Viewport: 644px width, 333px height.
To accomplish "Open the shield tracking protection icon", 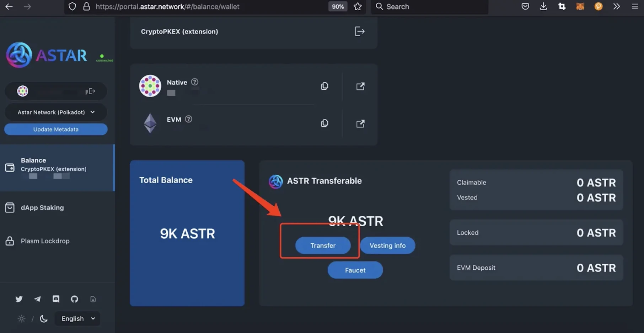I will click(x=72, y=6).
